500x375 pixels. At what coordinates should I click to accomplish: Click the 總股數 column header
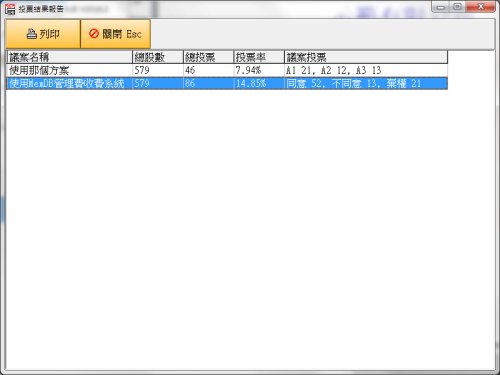pyautogui.click(x=158, y=57)
